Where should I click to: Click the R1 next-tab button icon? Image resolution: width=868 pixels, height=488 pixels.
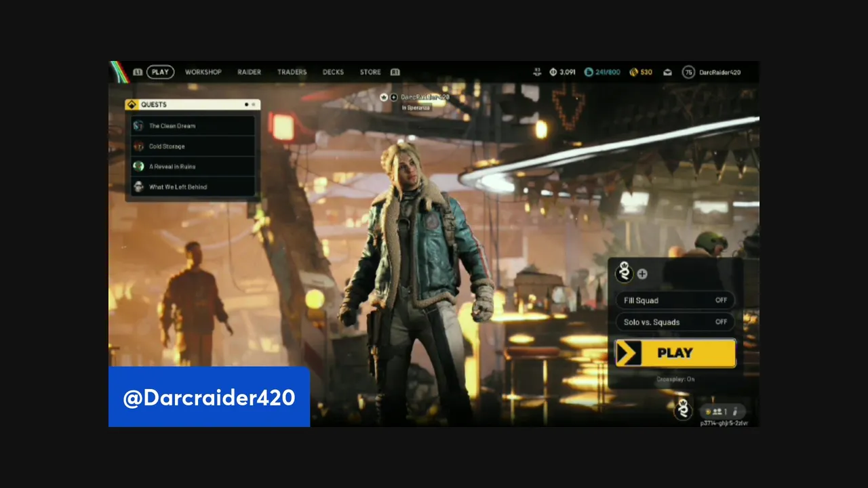tap(395, 72)
